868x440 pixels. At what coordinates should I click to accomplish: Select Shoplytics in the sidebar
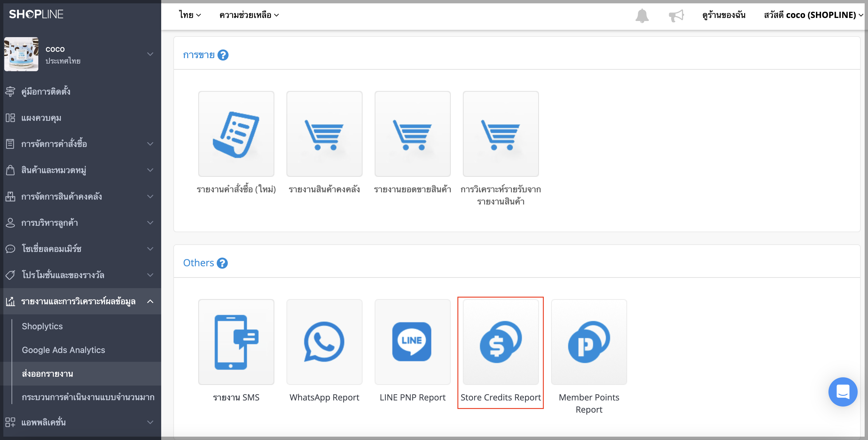click(42, 327)
